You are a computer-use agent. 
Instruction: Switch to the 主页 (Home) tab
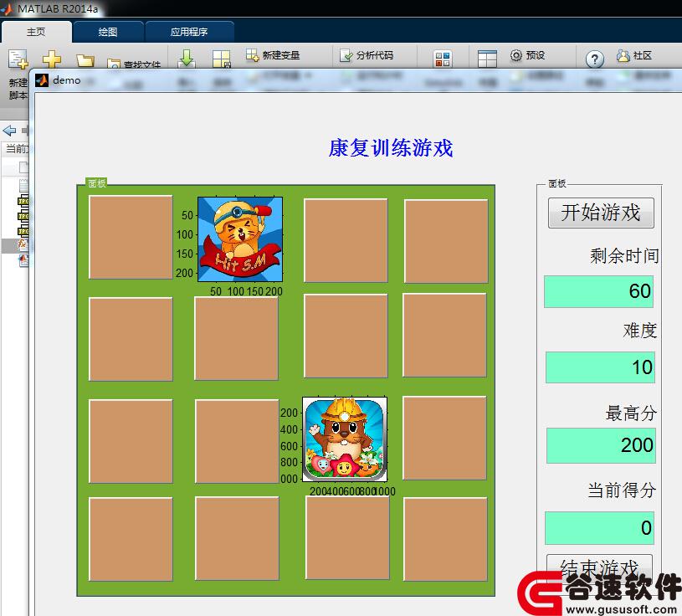click(36, 32)
